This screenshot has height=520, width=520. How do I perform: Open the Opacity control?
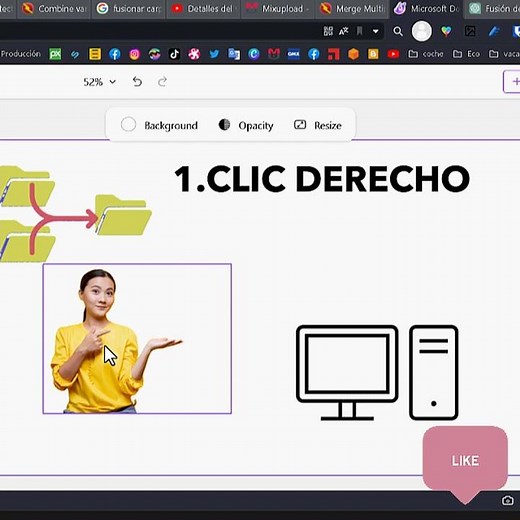pos(246,125)
